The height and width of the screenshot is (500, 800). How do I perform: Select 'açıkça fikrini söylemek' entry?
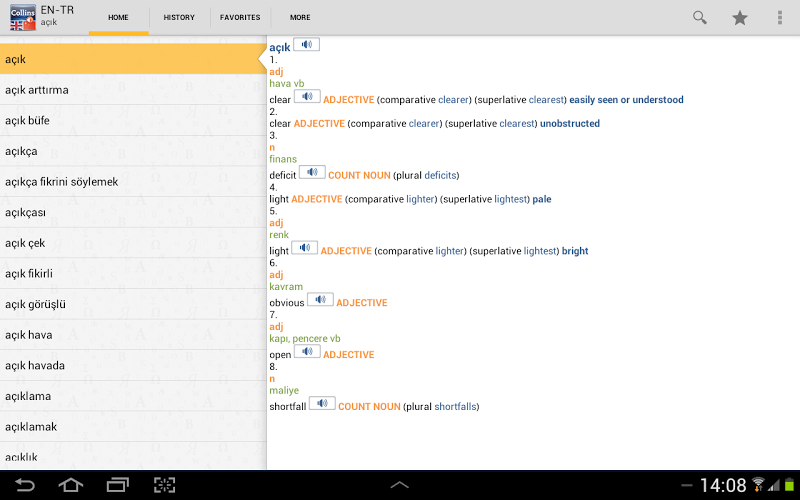coord(133,182)
